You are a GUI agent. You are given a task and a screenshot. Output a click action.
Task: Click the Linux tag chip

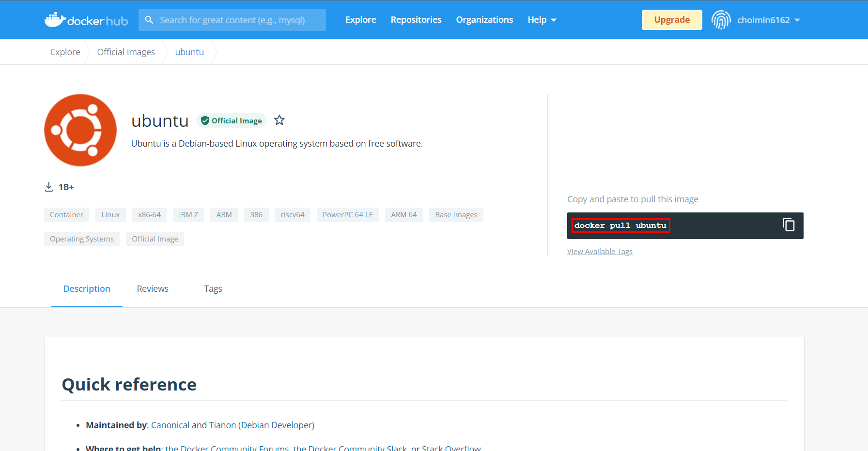point(110,215)
